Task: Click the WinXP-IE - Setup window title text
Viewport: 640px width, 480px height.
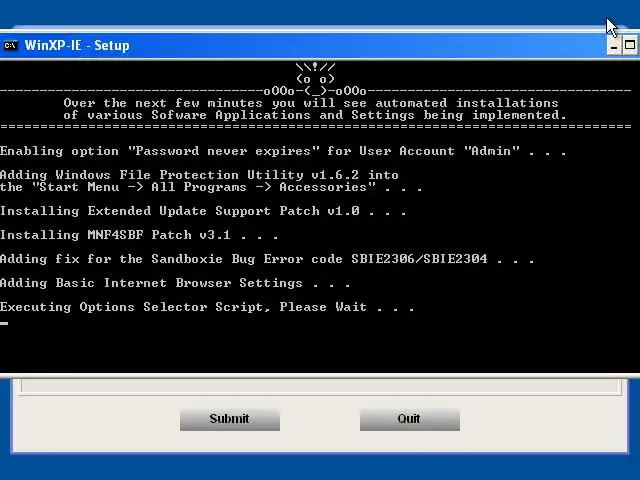Action: 77,45
